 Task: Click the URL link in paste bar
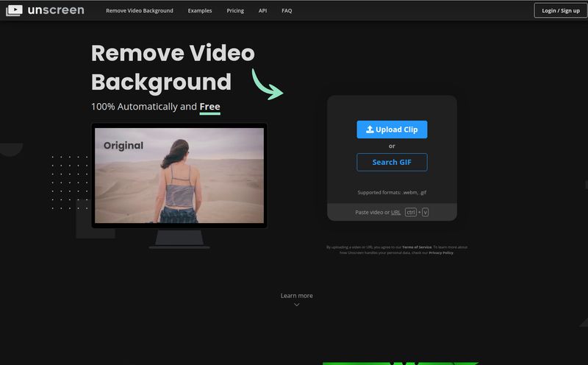click(395, 213)
